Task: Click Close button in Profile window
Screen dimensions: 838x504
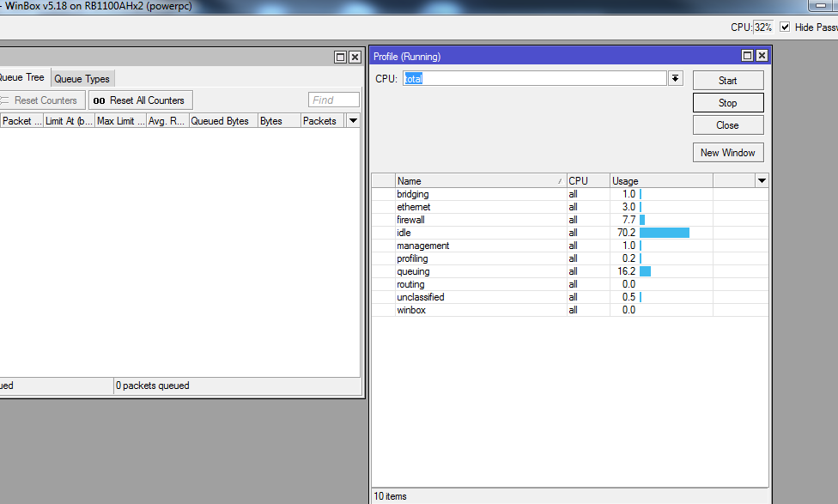Action: tap(728, 125)
